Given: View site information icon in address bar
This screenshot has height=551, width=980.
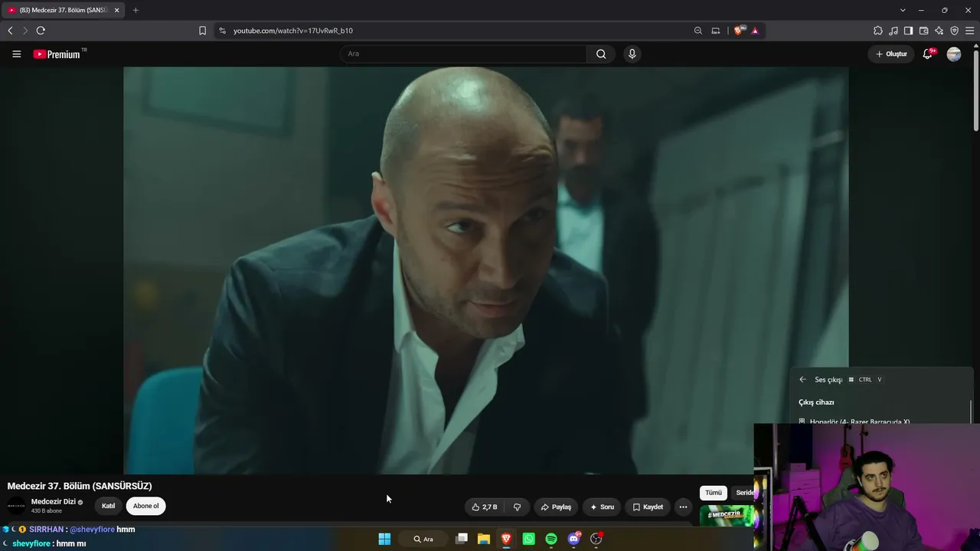Looking at the screenshot, I should 222,31.
